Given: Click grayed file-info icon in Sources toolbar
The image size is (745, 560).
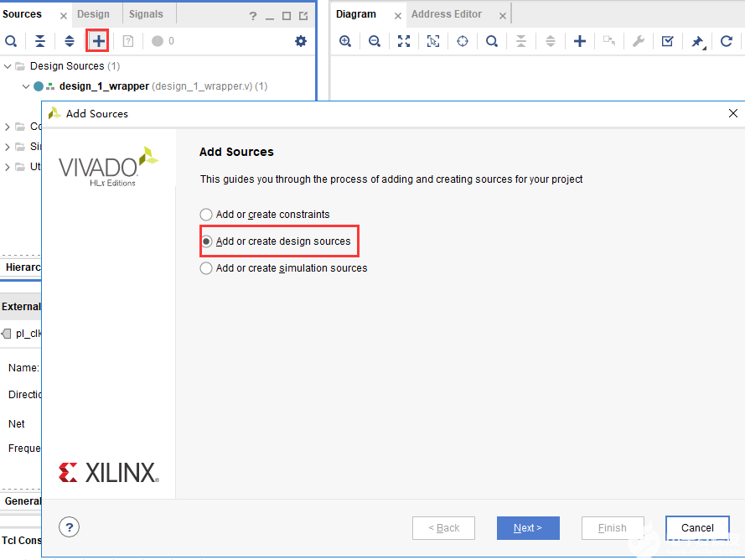Looking at the screenshot, I should coord(128,41).
